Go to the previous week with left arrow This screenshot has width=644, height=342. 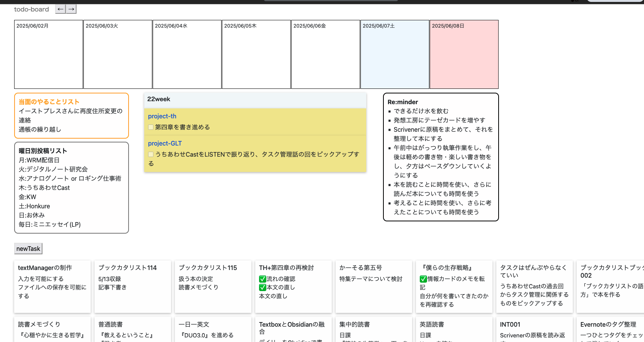(x=60, y=9)
